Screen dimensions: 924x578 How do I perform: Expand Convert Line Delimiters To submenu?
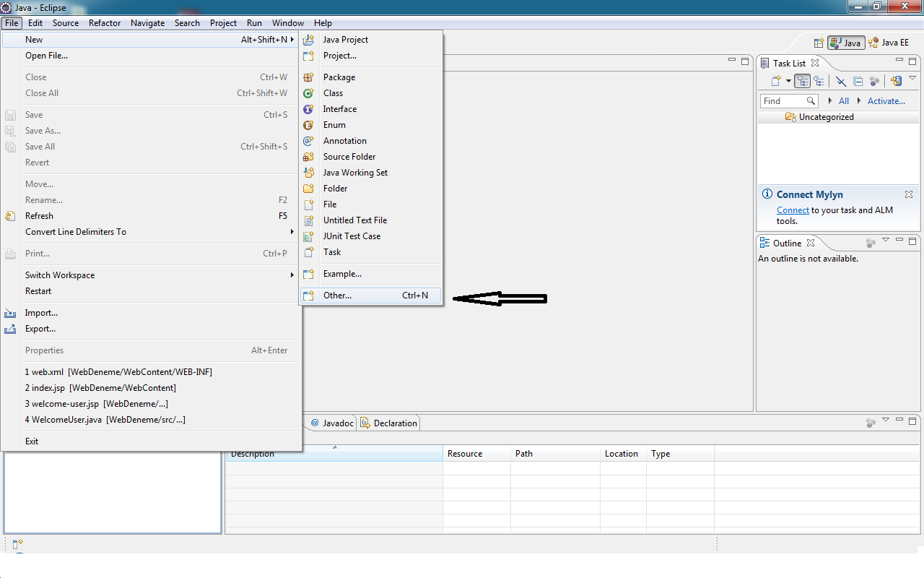click(150, 232)
